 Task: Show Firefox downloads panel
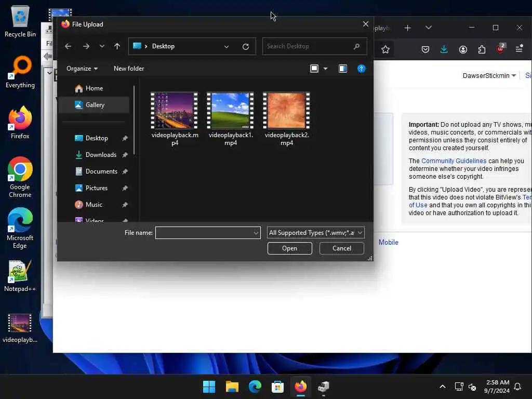444,49
